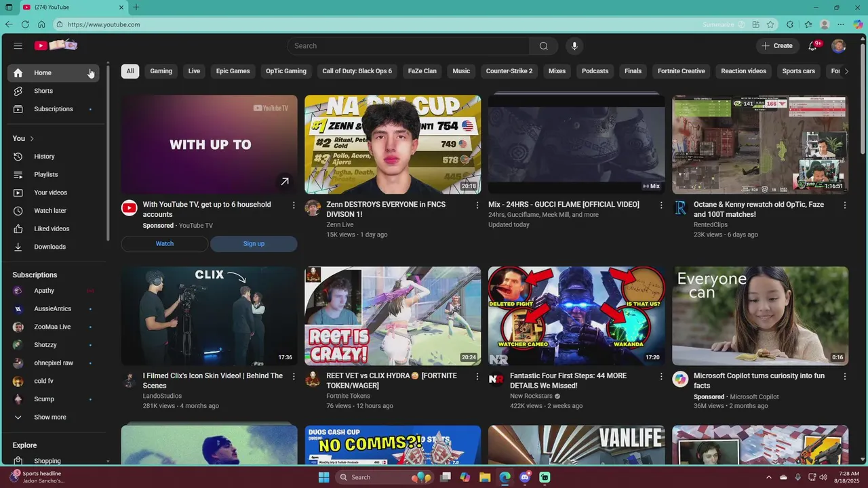Open the browser extensions icon
The image size is (868, 488).
click(x=790, y=24)
